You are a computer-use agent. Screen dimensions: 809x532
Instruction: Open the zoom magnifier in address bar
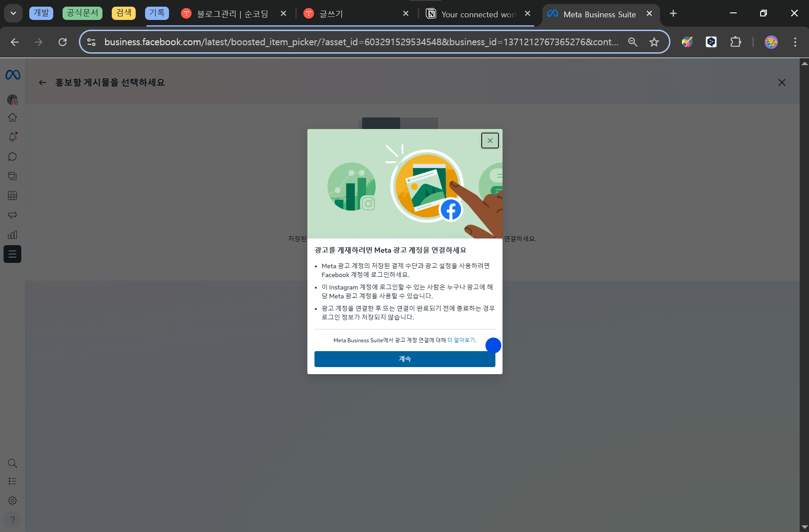[633, 42]
